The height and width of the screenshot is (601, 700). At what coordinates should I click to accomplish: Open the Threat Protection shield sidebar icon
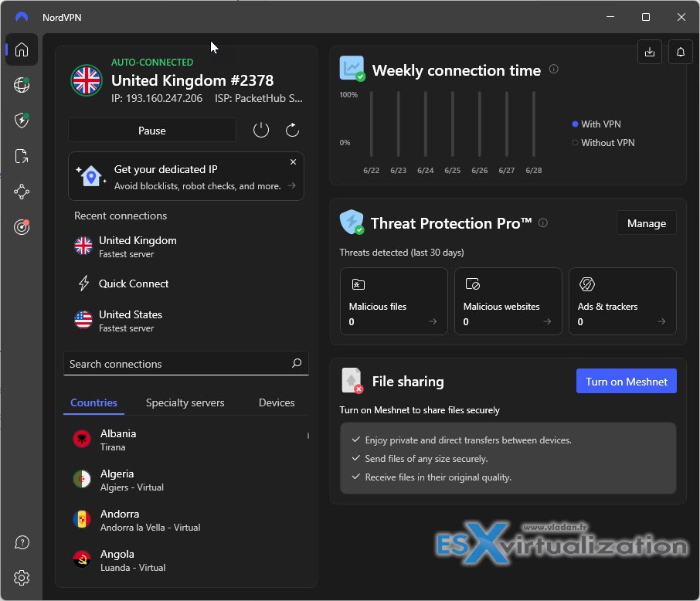click(22, 120)
